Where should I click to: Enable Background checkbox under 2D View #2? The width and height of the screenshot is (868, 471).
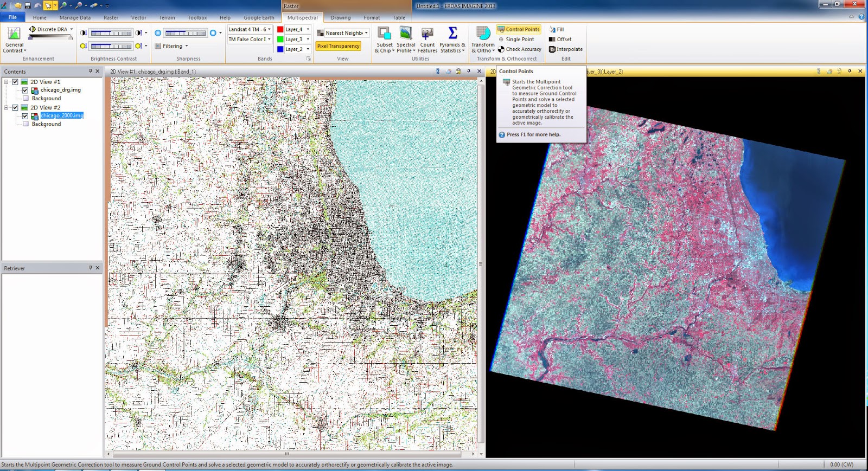25,124
